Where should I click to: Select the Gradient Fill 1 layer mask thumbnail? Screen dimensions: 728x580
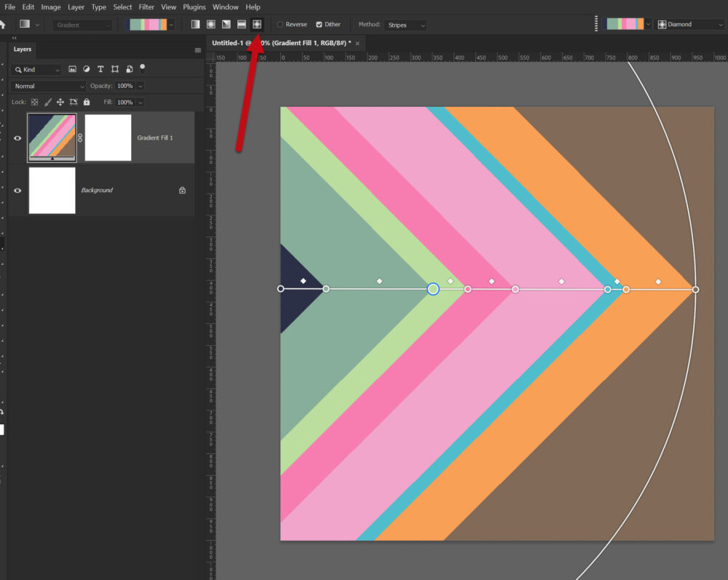click(108, 138)
